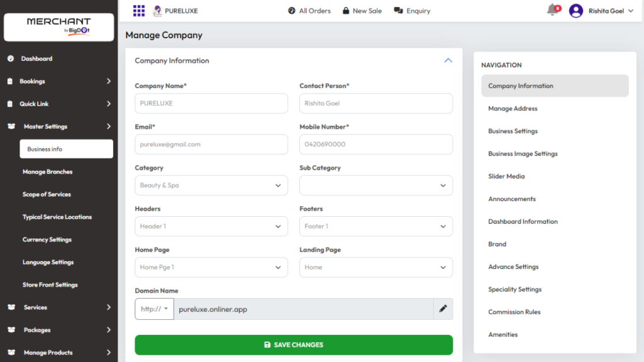Jump to Business Image Settings in navigation
This screenshot has width=644, height=362.
pos(523,154)
